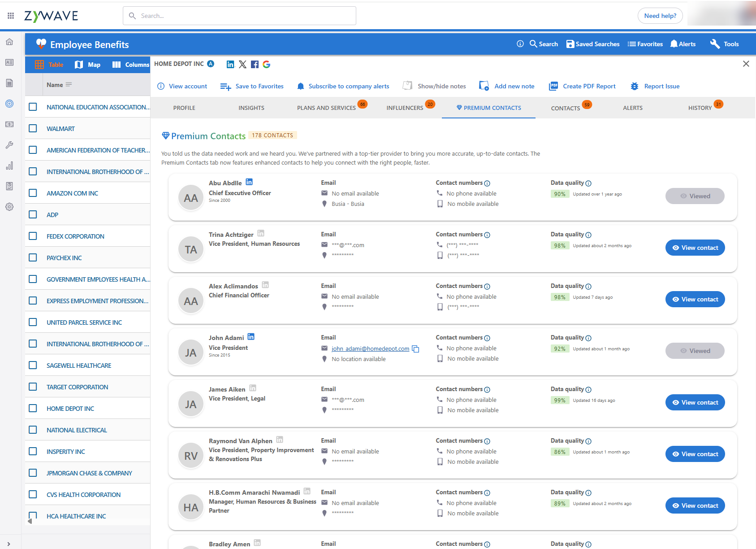The image size is (756, 549).
Task: Open the Name column menu icon
Action: point(69,84)
